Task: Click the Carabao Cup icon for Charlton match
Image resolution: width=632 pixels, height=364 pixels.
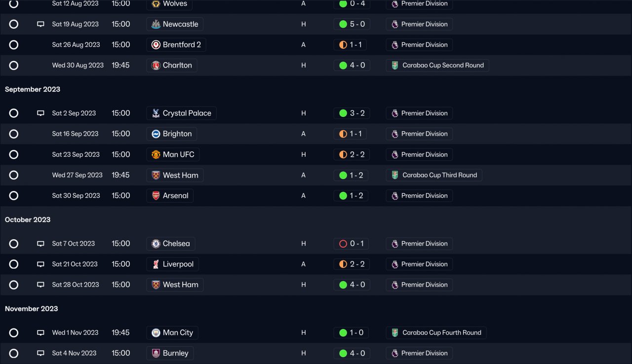Action: (395, 66)
